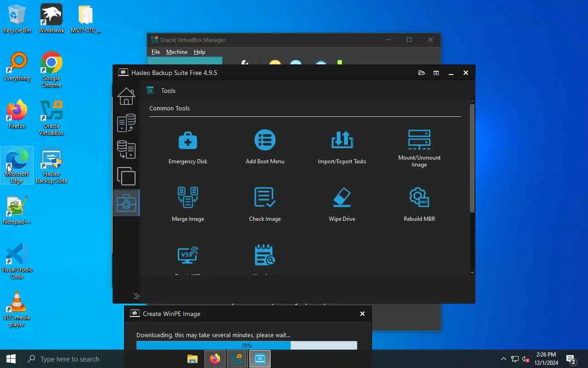Open the Hasleo title bar menu dropdown icon

tap(436, 73)
